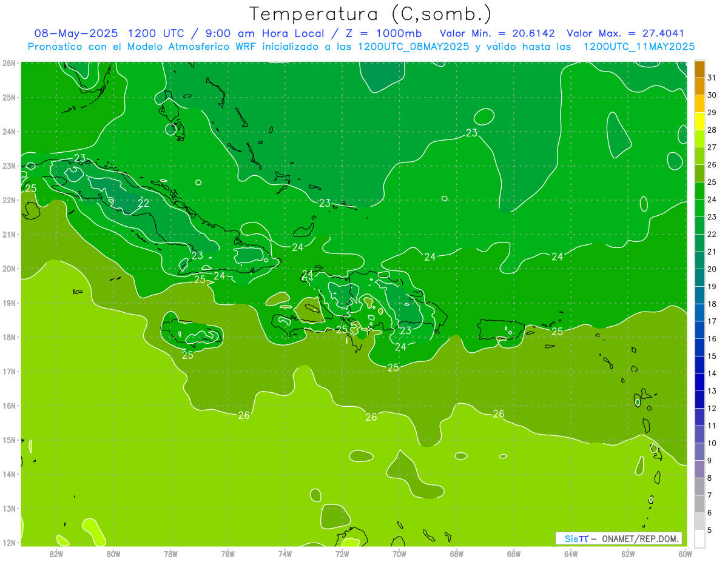
Task: Click the 19N latitude axis label
Action: [9, 303]
